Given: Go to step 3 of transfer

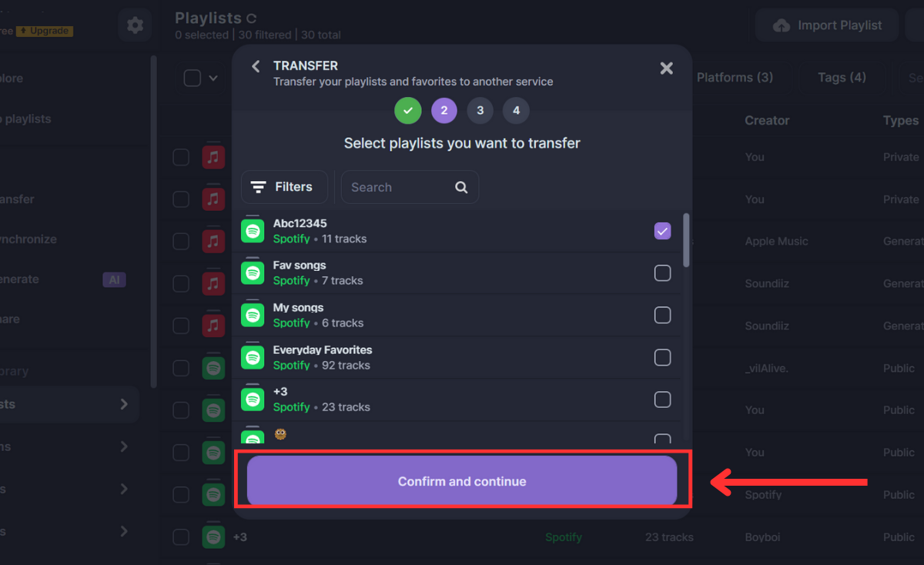Looking at the screenshot, I should point(480,111).
